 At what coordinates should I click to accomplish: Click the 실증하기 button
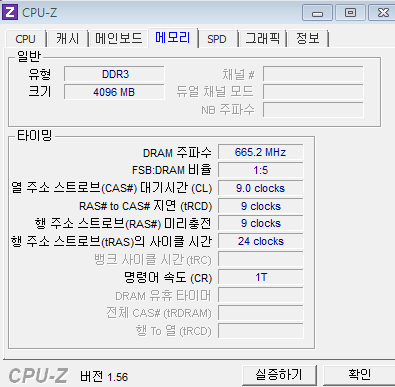point(279,375)
